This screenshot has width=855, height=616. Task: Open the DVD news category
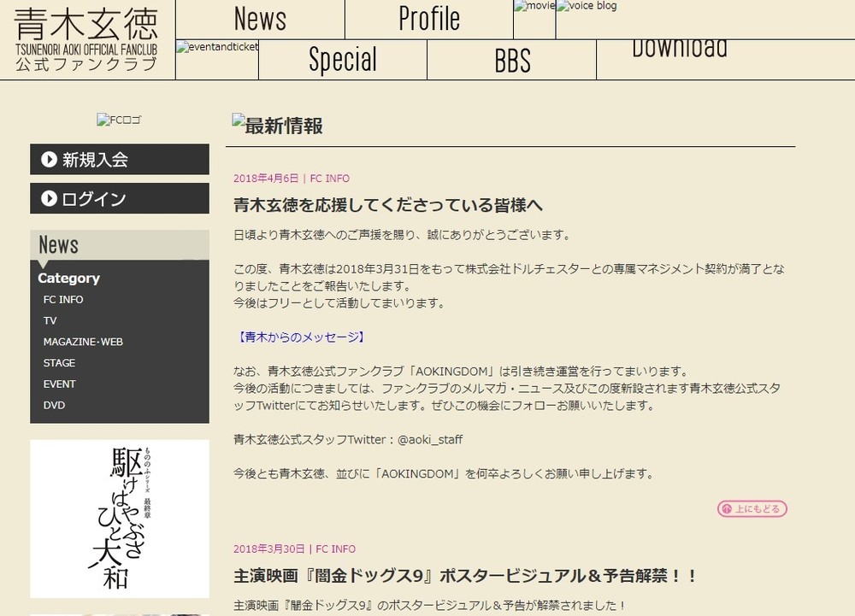[53, 404]
